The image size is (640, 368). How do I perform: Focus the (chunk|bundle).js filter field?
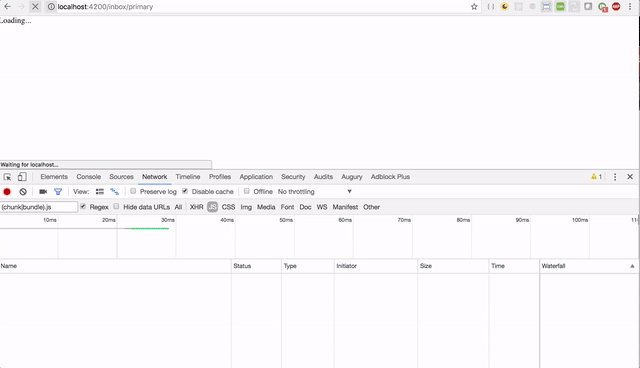(39, 207)
